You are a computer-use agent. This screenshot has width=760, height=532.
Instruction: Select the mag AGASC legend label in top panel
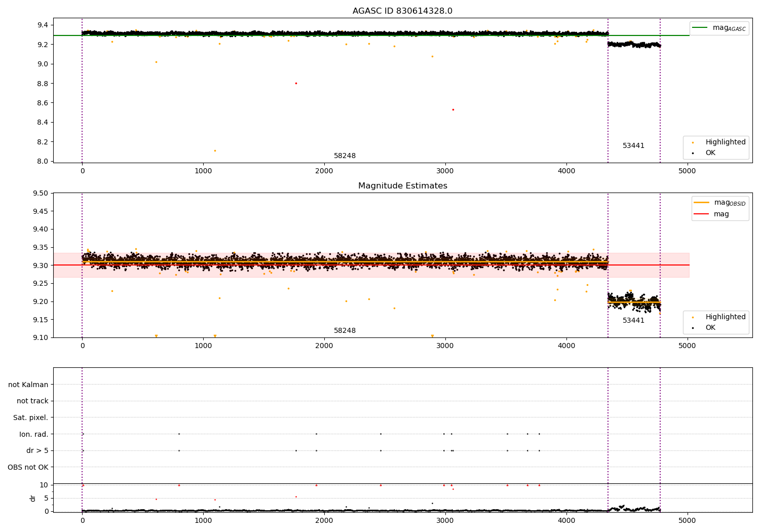[729, 28]
